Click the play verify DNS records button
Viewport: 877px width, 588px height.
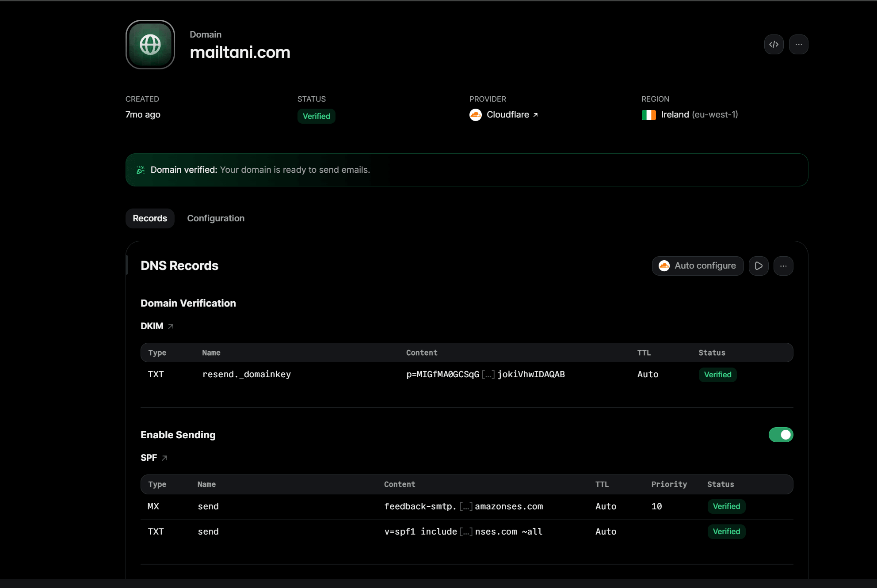[759, 266]
